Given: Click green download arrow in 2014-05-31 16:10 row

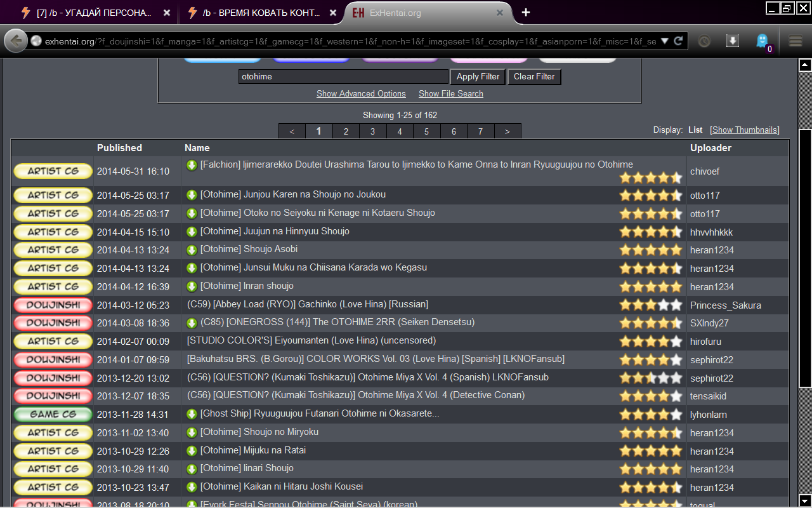Looking at the screenshot, I should [x=192, y=165].
